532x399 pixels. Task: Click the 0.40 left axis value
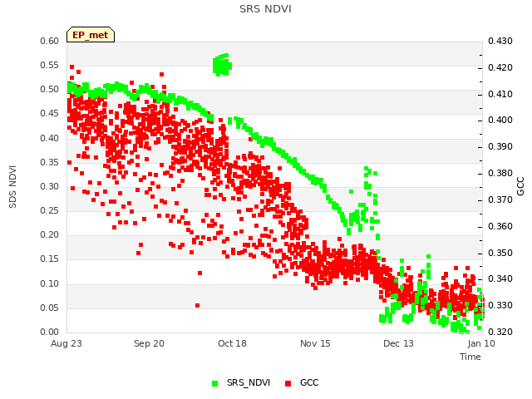point(50,138)
